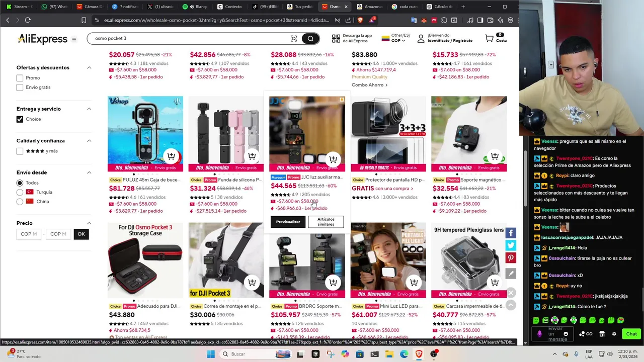Add JJC luz auxiliar product to cart
This screenshot has width=644, height=362.
pos(333,159)
